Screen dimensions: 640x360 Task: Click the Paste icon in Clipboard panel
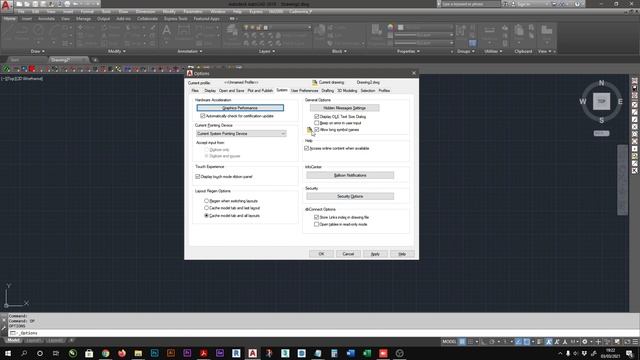pos(519,30)
